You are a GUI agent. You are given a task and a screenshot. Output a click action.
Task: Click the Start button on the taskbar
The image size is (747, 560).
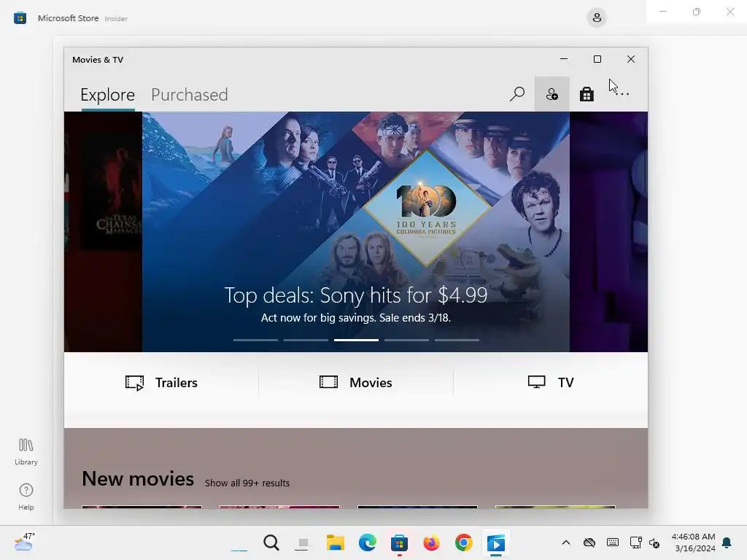pos(239,542)
